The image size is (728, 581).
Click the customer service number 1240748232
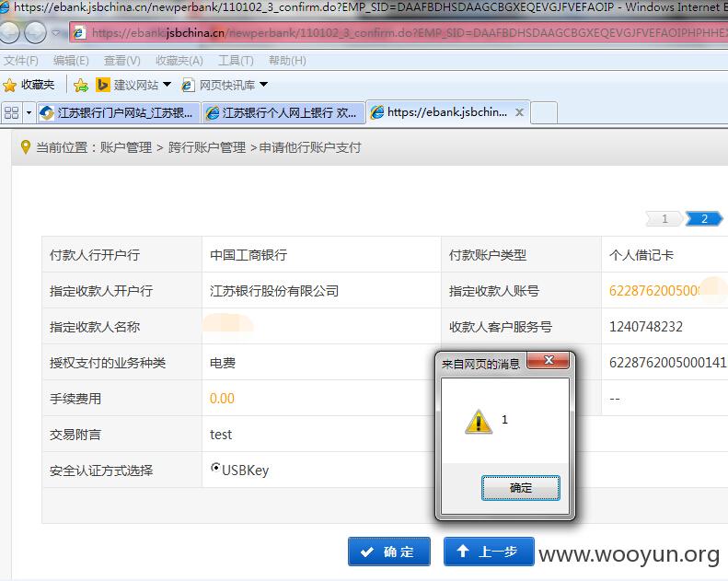(x=646, y=327)
